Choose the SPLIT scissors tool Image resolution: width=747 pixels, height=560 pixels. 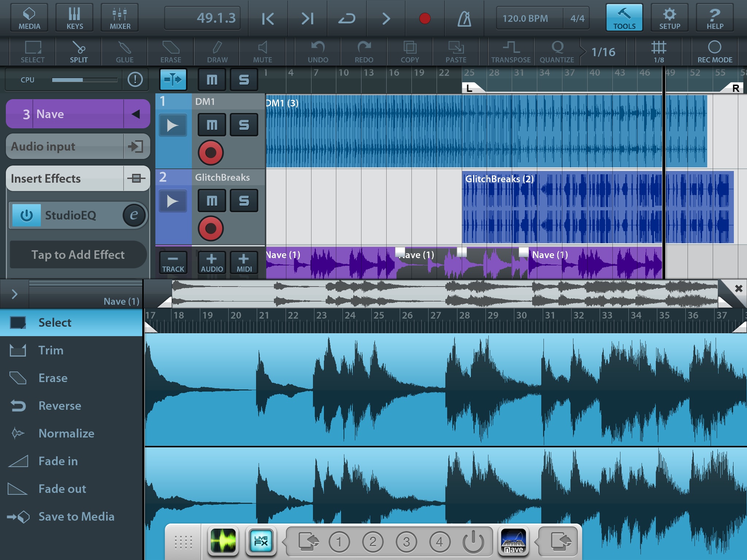(79, 52)
